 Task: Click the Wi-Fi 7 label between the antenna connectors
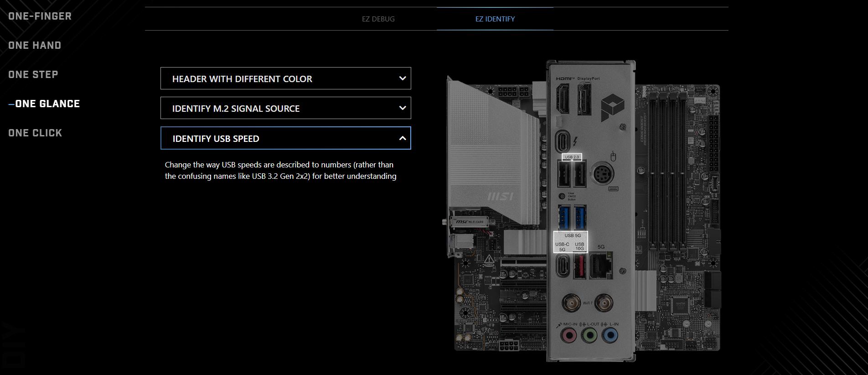(588, 303)
